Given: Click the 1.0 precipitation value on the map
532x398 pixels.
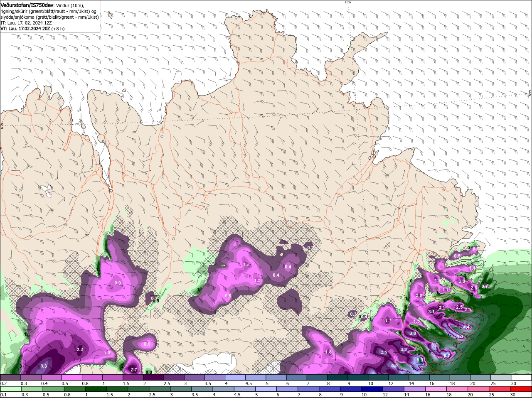Looking at the screenshot, I should pos(107,353).
